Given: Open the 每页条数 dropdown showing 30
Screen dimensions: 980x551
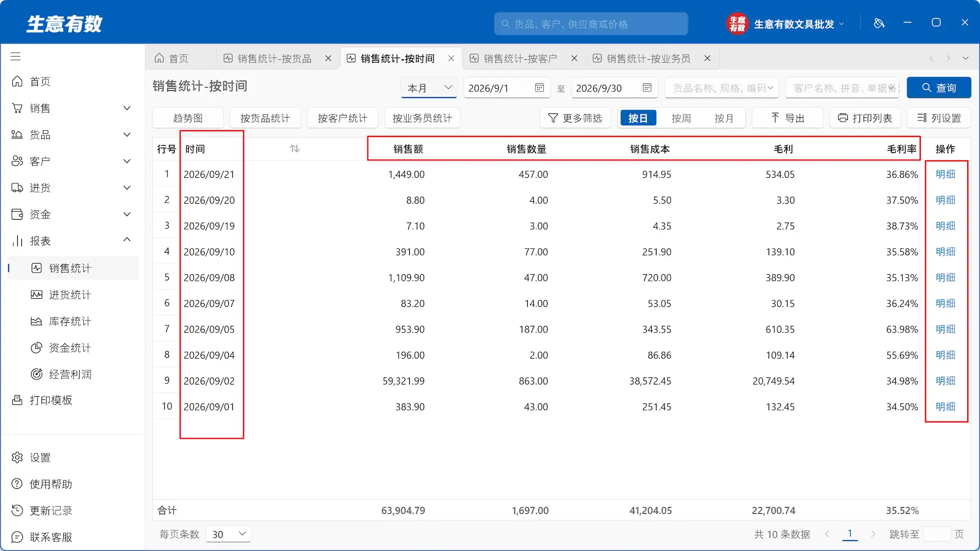Looking at the screenshot, I should click(x=229, y=534).
